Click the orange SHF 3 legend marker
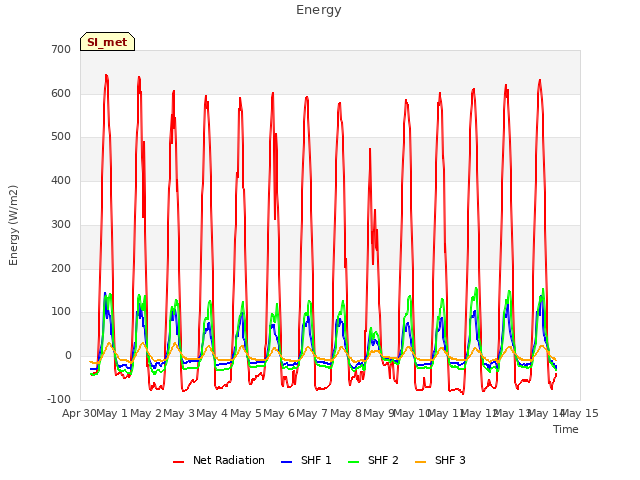Screen dimensions: 640x480 point(420,462)
